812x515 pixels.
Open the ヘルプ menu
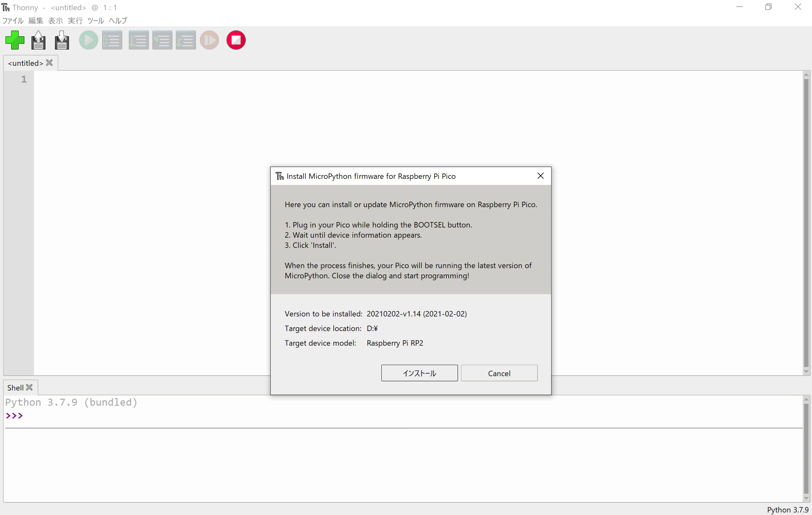118,21
